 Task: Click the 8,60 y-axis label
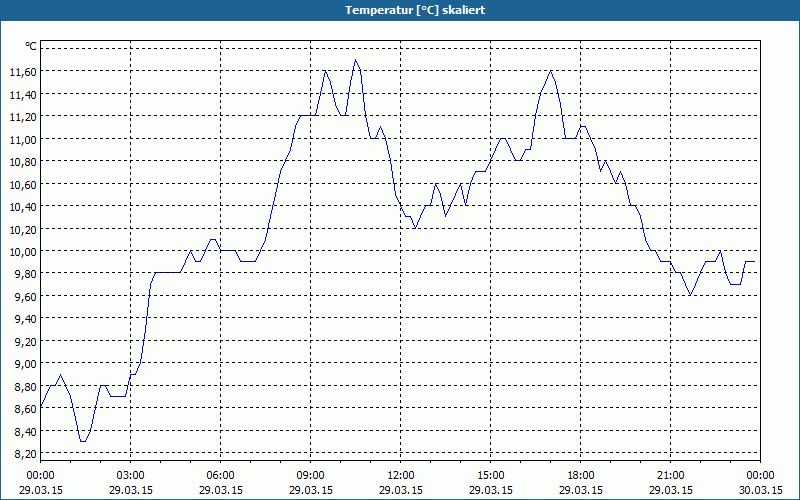25,409
